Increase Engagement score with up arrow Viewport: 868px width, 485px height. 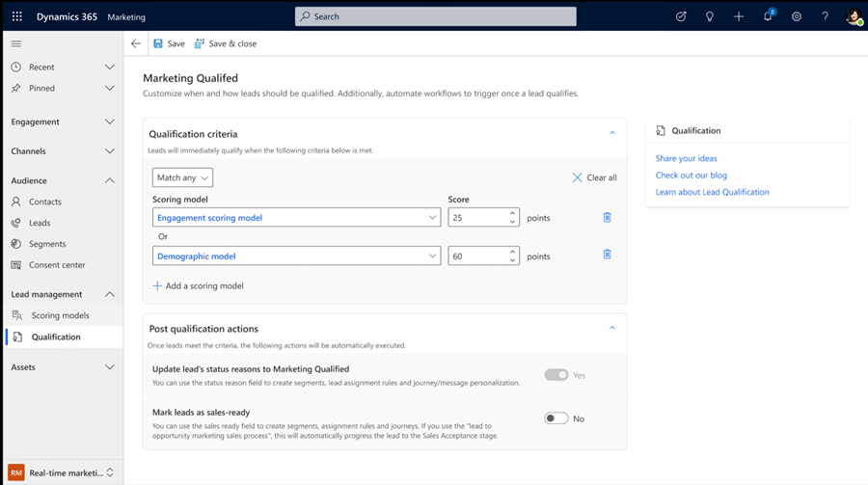(x=513, y=213)
